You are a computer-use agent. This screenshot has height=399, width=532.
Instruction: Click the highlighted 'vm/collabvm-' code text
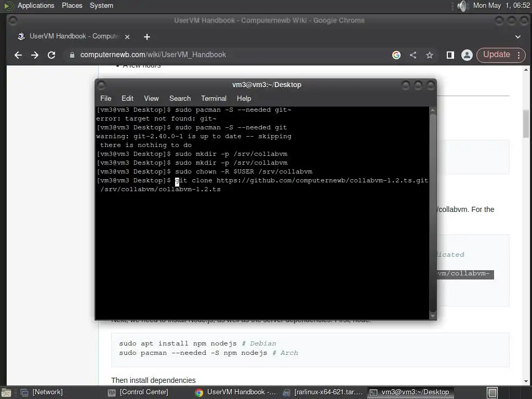465,274
